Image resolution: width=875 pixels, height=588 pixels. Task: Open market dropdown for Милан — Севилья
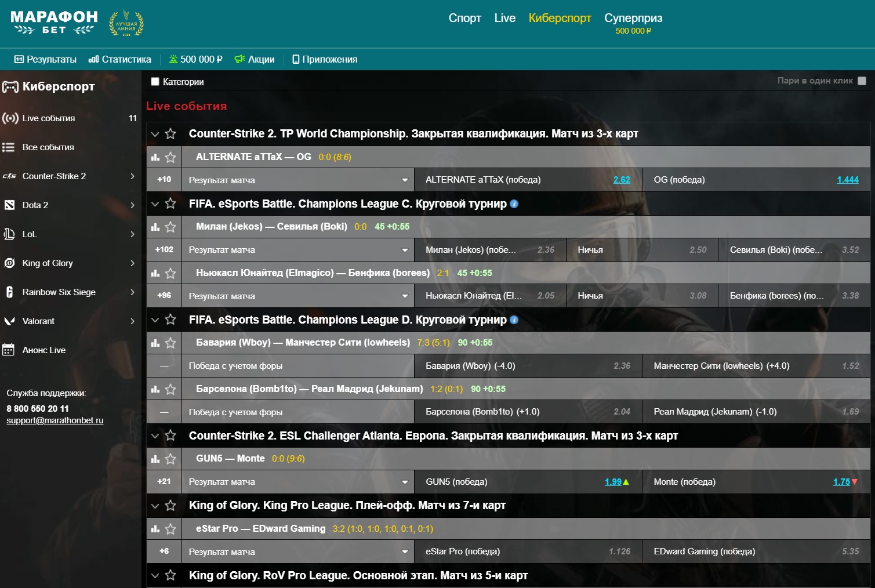point(298,250)
